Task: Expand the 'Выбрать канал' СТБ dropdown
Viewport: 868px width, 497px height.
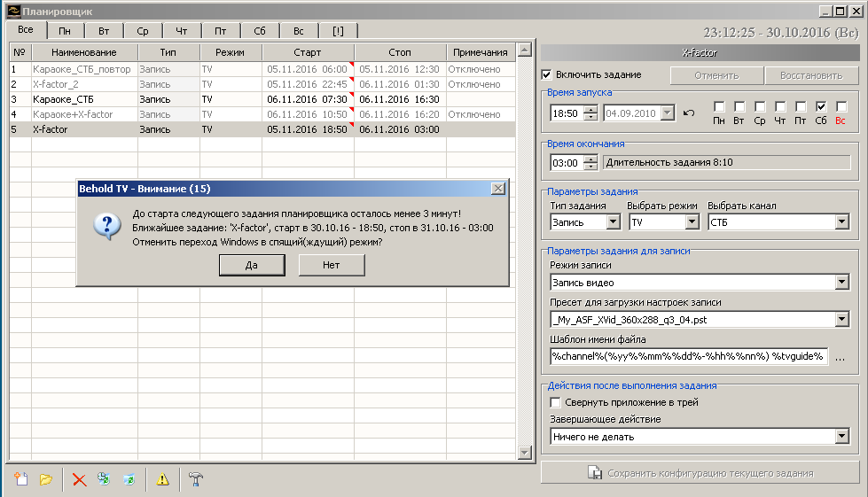Action: [841, 221]
